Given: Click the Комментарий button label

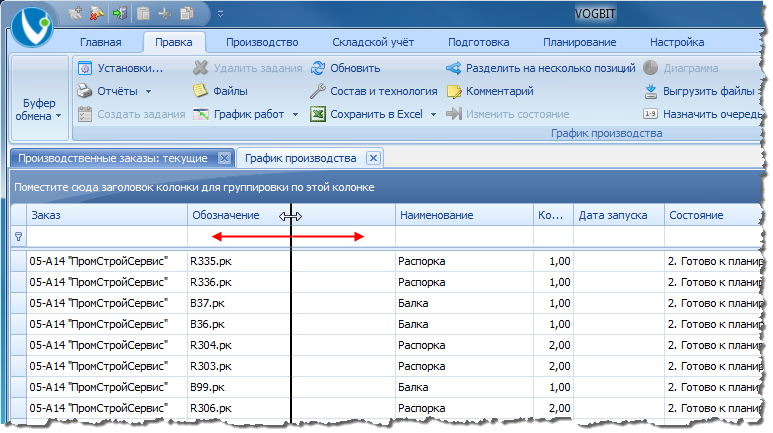Looking at the screenshot, I should coord(500,91).
